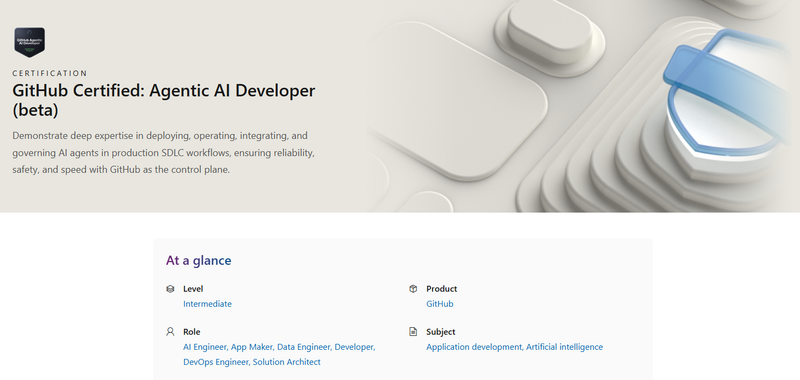Select the Solution Architect role link

click(x=287, y=362)
